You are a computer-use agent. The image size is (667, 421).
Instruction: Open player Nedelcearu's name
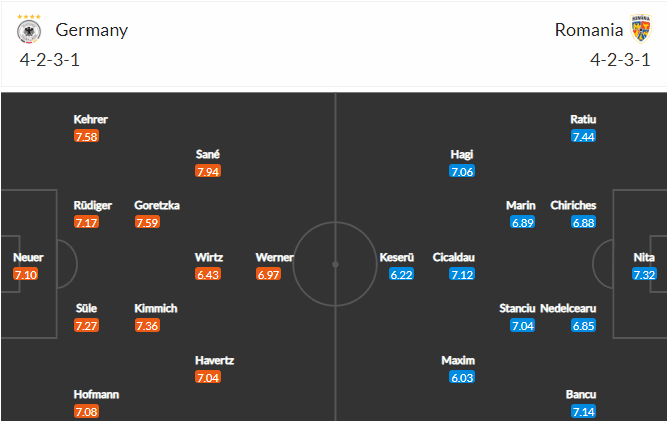coord(568,308)
